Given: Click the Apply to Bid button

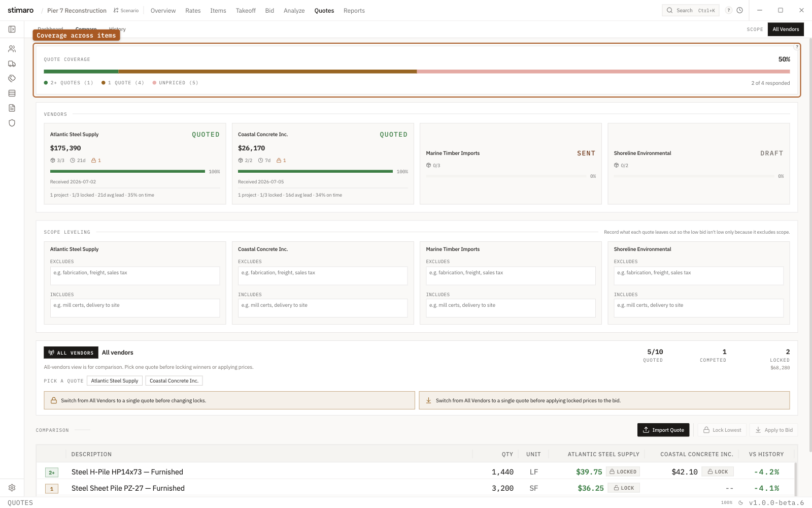Looking at the screenshot, I should coord(774,430).
